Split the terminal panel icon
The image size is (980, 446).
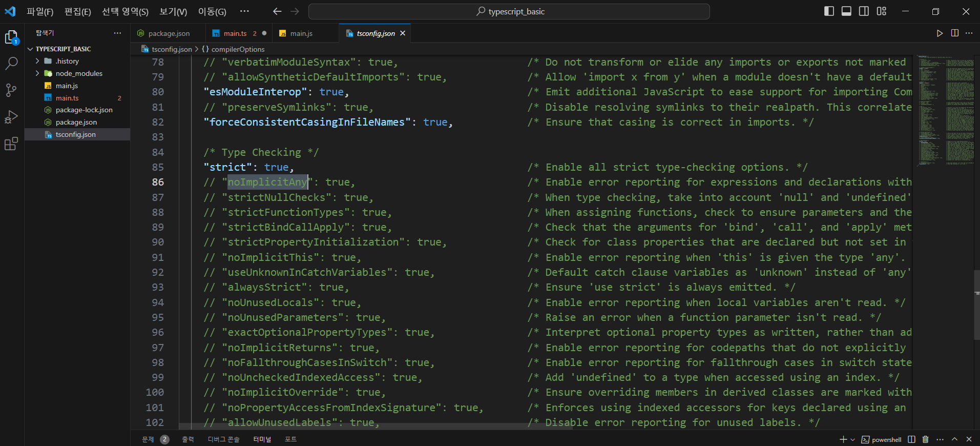click(911, 439)
